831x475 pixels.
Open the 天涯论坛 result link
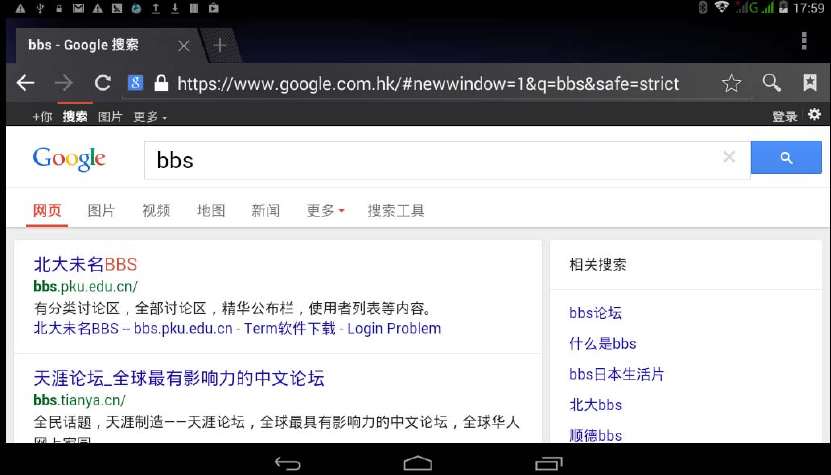coord(179,378)
